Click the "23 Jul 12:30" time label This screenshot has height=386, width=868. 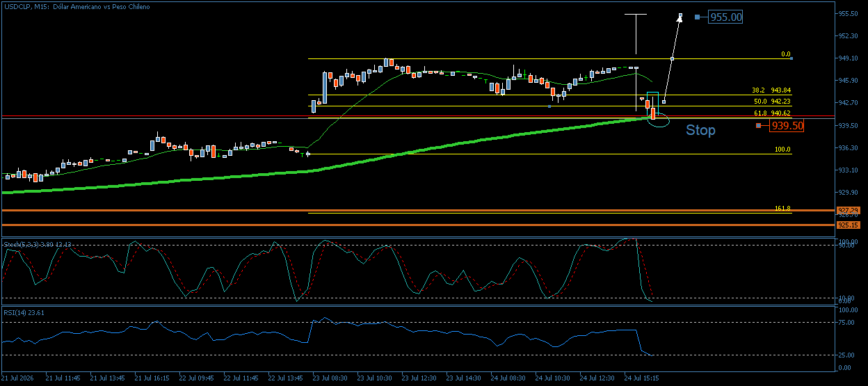419,378
